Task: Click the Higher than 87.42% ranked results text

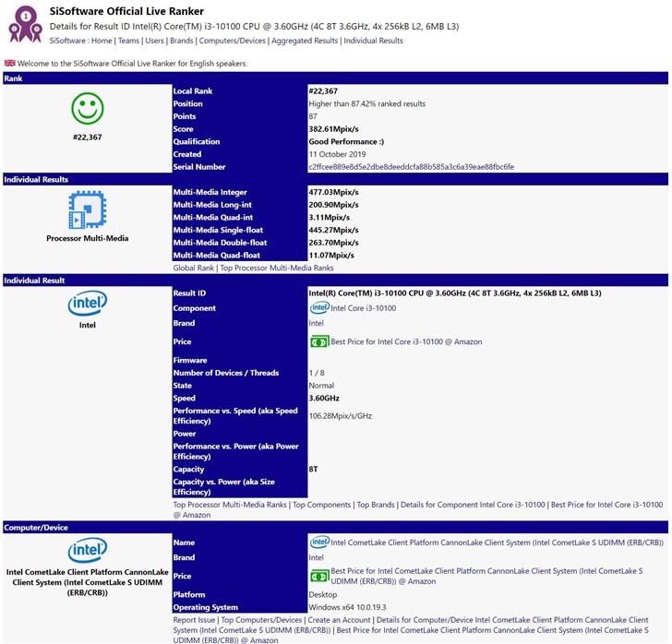Action: [367, 103]
